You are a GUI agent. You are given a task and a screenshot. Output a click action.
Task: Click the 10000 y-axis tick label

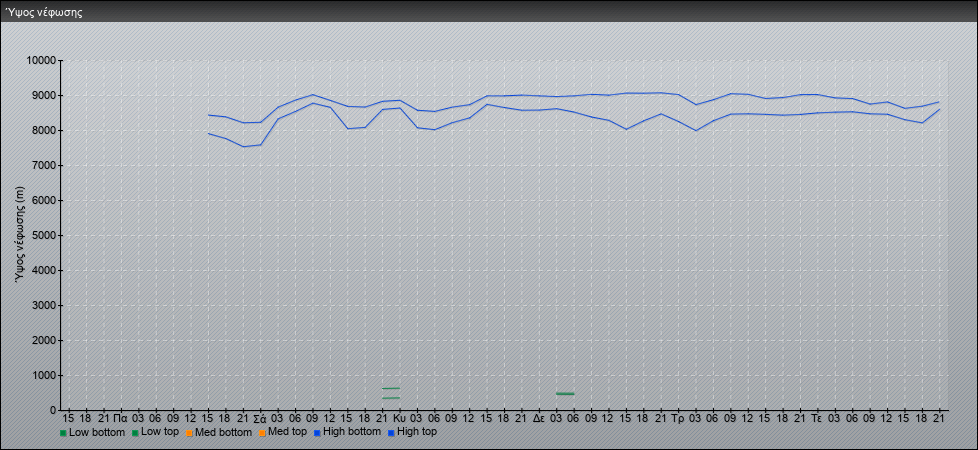point(41,61)
